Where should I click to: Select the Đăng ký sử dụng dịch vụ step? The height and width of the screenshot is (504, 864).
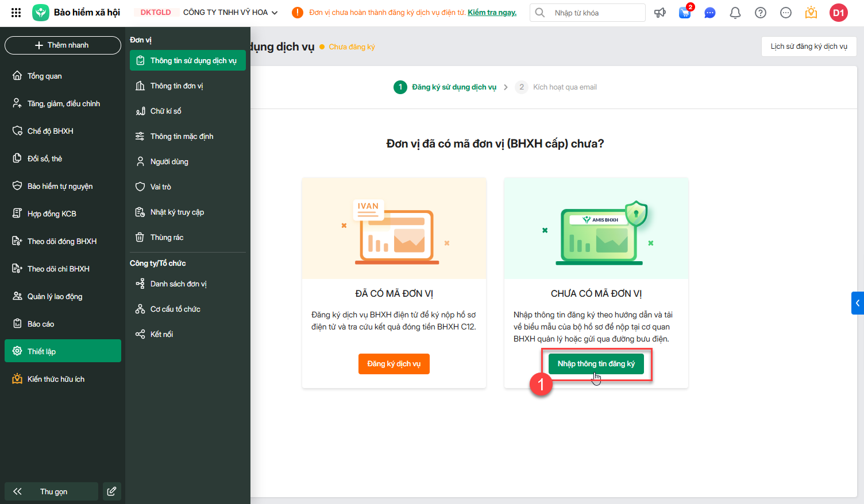point(445,87)
